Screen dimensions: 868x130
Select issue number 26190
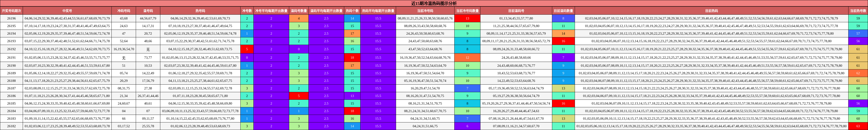[x=11, y=66]
